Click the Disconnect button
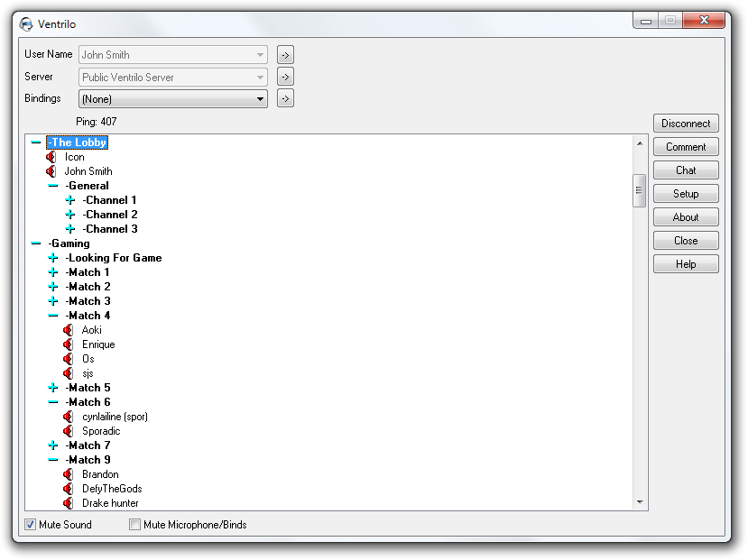The image size is (748, 560). pos(686,124)
